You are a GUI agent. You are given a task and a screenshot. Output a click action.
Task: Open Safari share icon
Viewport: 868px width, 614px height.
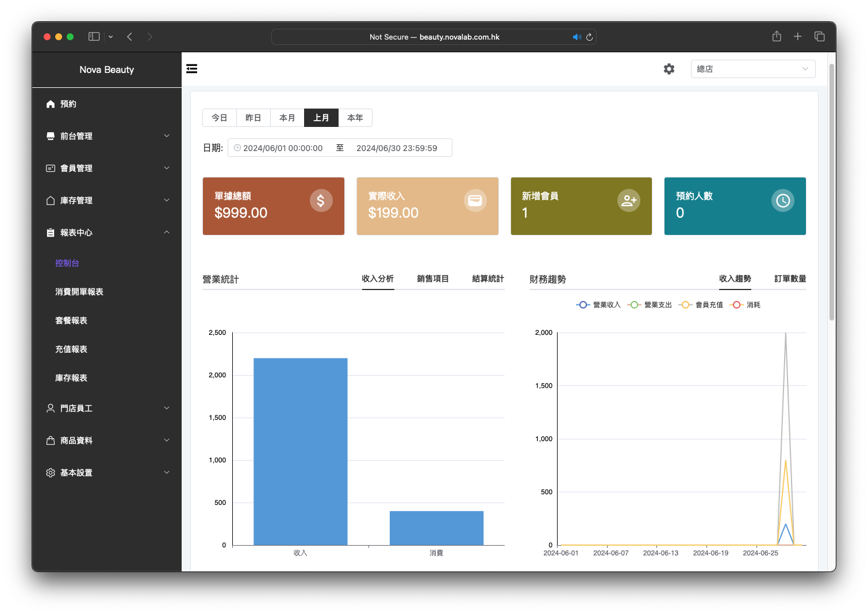coord(777,36)
